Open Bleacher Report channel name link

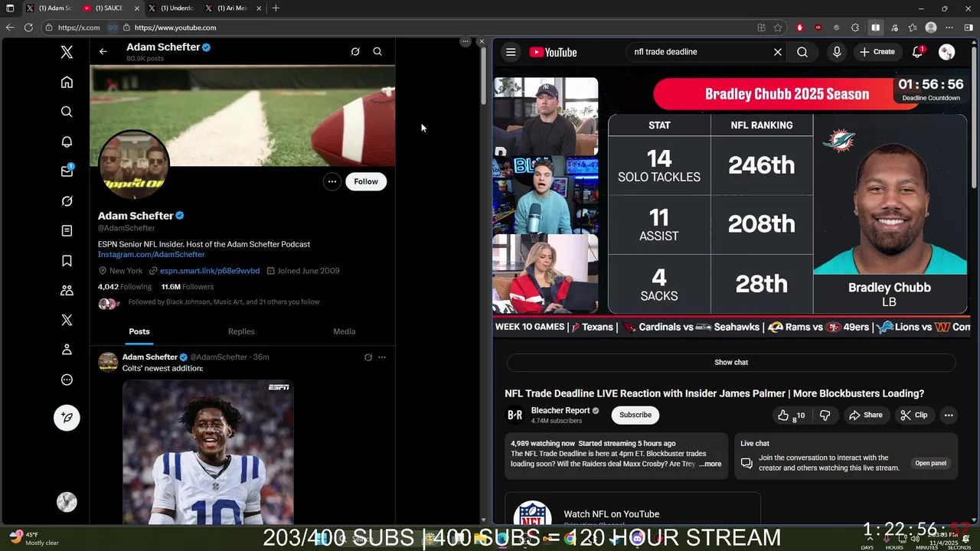tap(560, 410)
